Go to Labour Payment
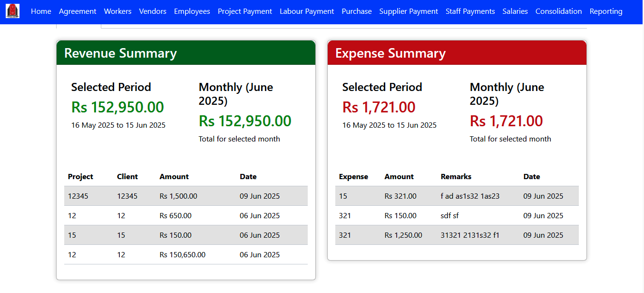The width and height of the screenshot is (644, 293). 307,11
